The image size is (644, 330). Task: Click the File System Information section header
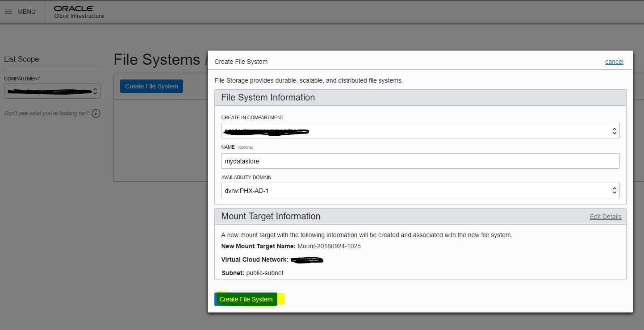tap(268, 97)
